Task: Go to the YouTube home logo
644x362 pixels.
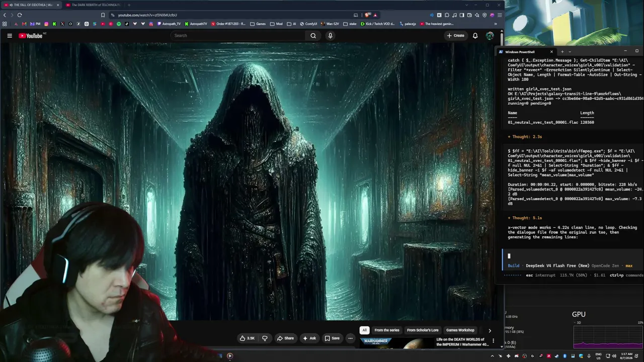Action: coord(31,36)
